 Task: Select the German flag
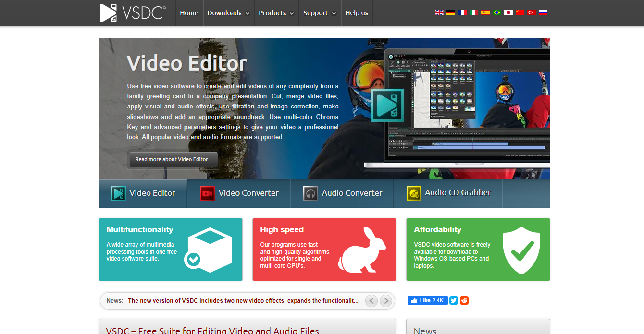coord(451,12)
